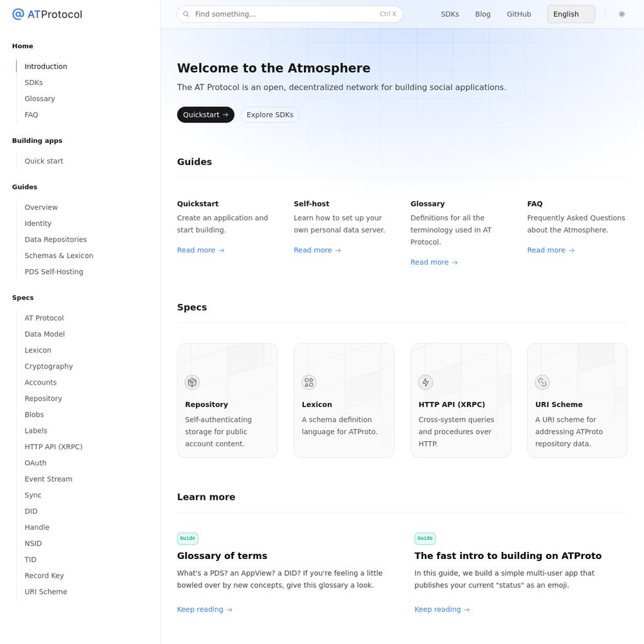644x644 pixels.
Task: Click the ATProtocol @ logo icon
Action: (x=18, y=14)
